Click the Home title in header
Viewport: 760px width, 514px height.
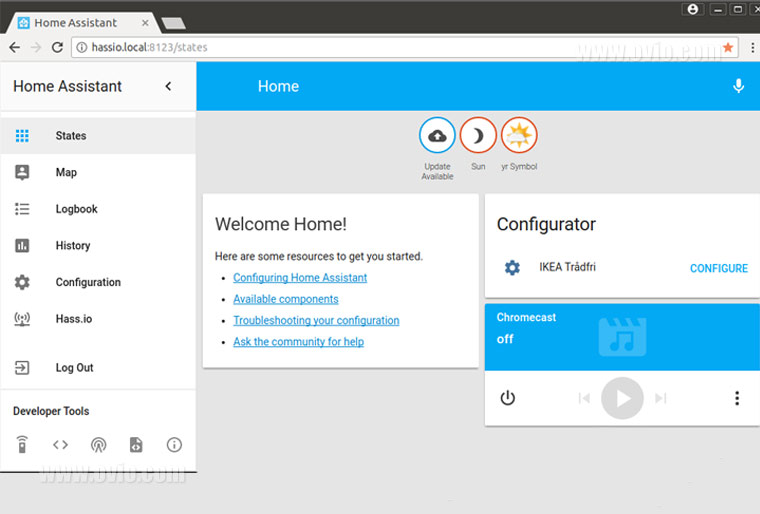click(278, 86)
